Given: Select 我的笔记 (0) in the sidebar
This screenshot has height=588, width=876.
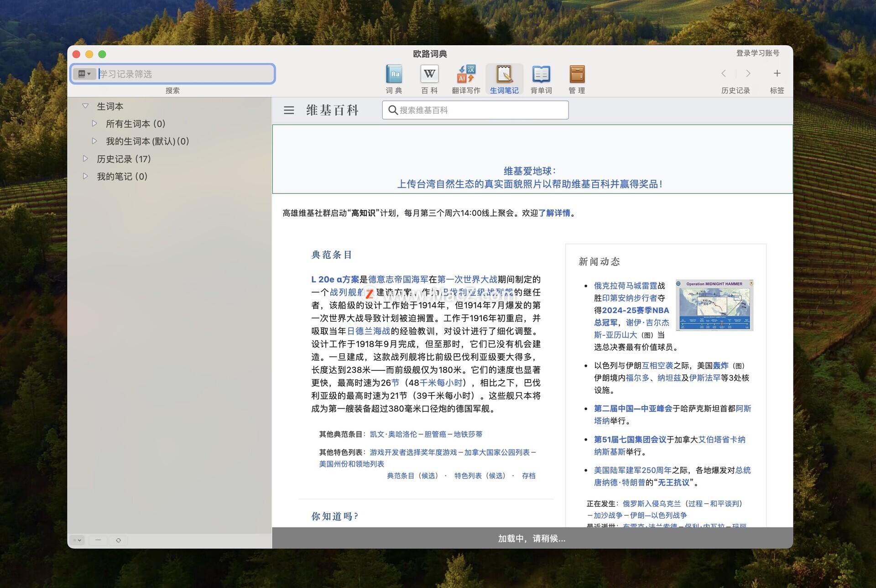Looking at the screenshot, I should (x=122, y=176).
